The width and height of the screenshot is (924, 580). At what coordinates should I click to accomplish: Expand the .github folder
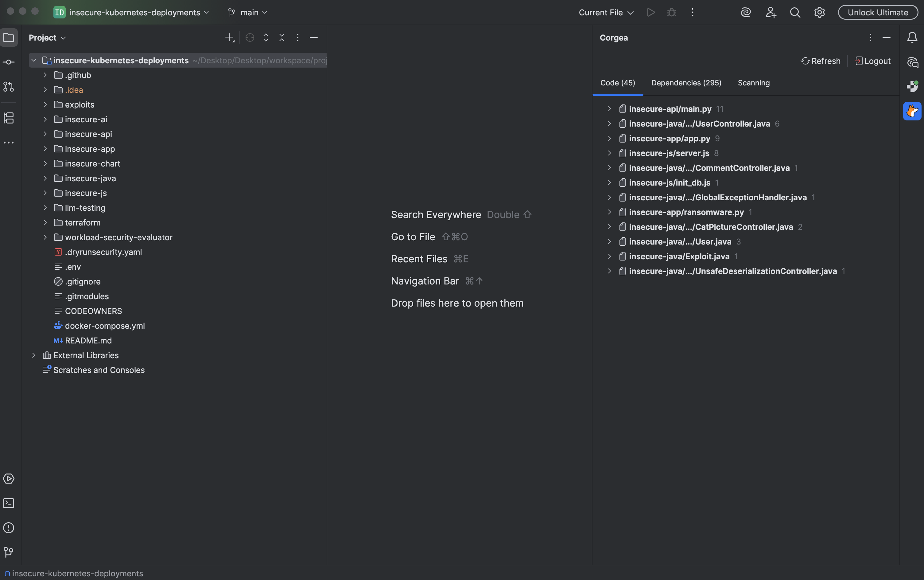[45, 75]
